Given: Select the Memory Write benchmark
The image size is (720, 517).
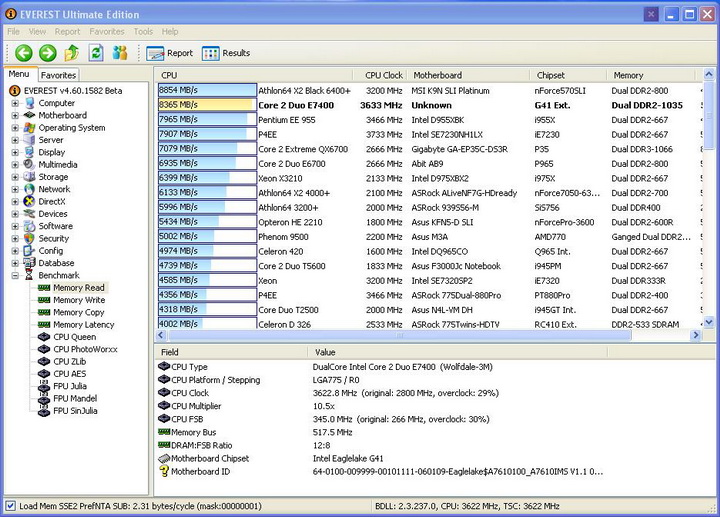Looking at the screenshot, I should [x=79, y=300].
